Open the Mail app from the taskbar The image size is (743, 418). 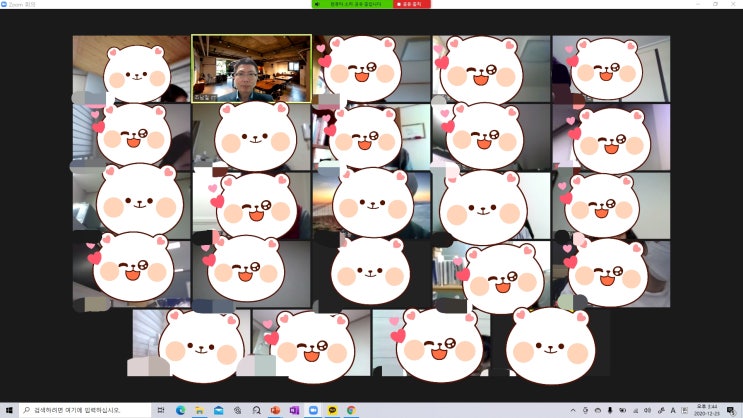pos(218,410)
